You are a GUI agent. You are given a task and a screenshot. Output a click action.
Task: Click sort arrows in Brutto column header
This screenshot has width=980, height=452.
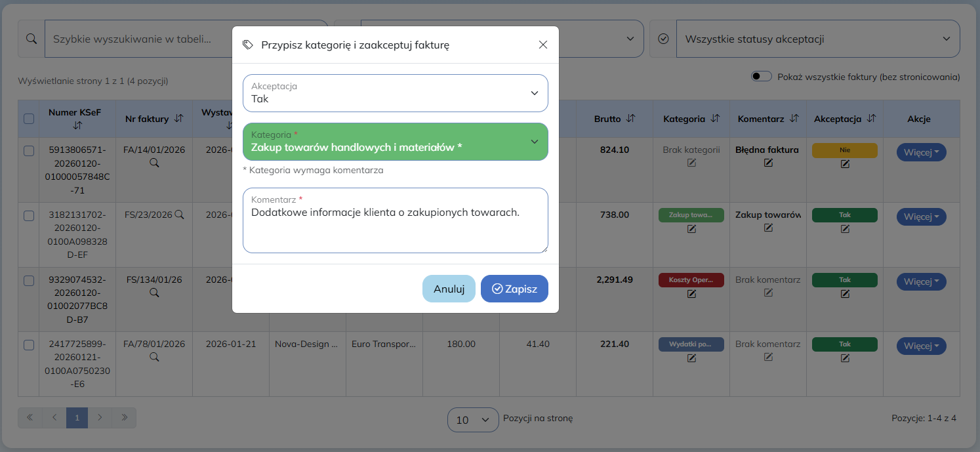(630, 119)
